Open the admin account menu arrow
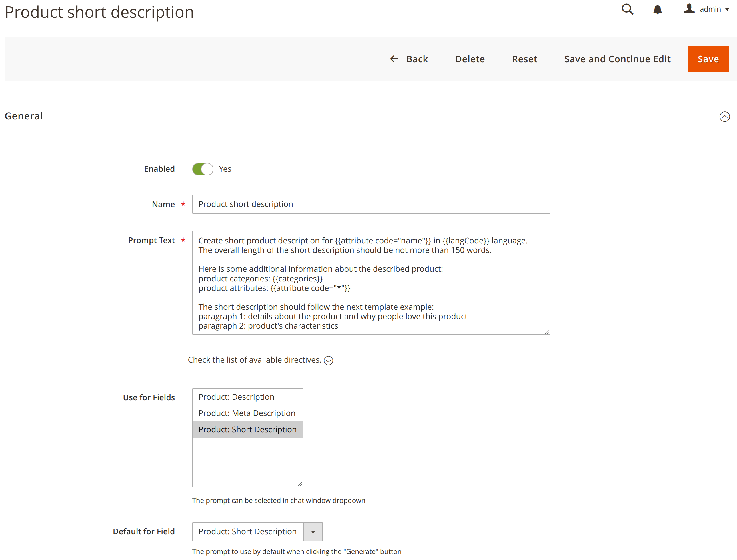This screenshot has width=737, height=560. point(727,9)
